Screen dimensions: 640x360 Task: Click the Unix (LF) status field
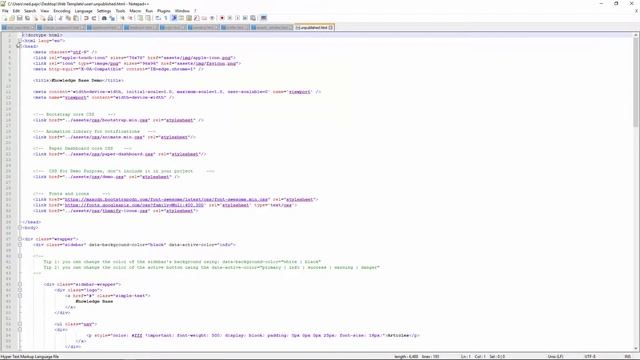pos(556,357)
